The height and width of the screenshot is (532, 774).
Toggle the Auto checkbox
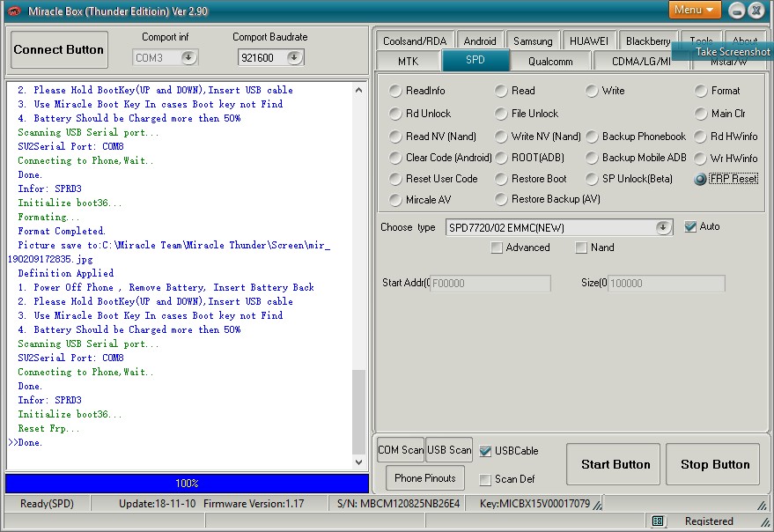(x=690, y=226)
